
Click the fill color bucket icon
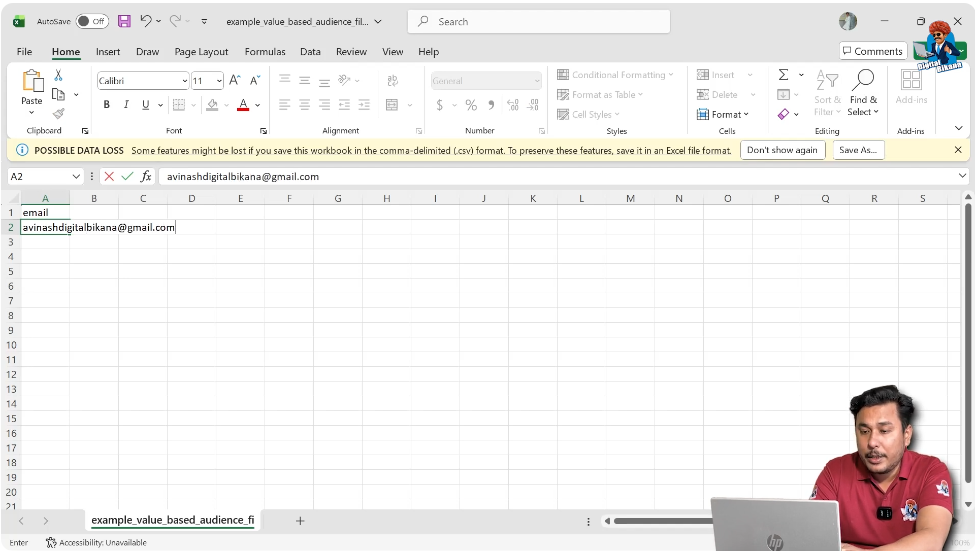tap(212, 104)
